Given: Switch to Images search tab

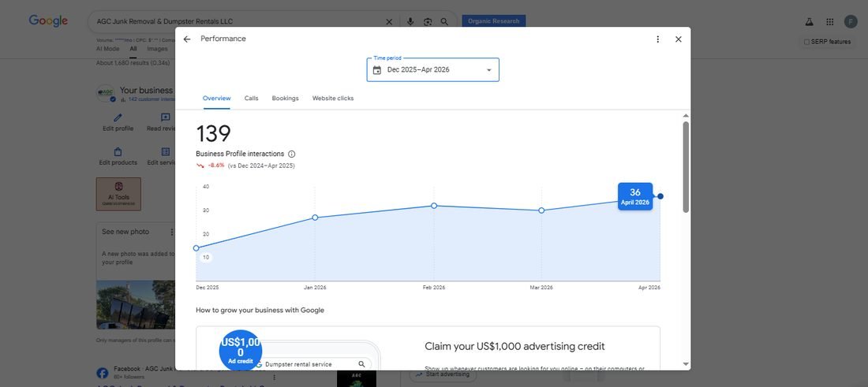Looking at the screenshot, I should coord(157,49).
